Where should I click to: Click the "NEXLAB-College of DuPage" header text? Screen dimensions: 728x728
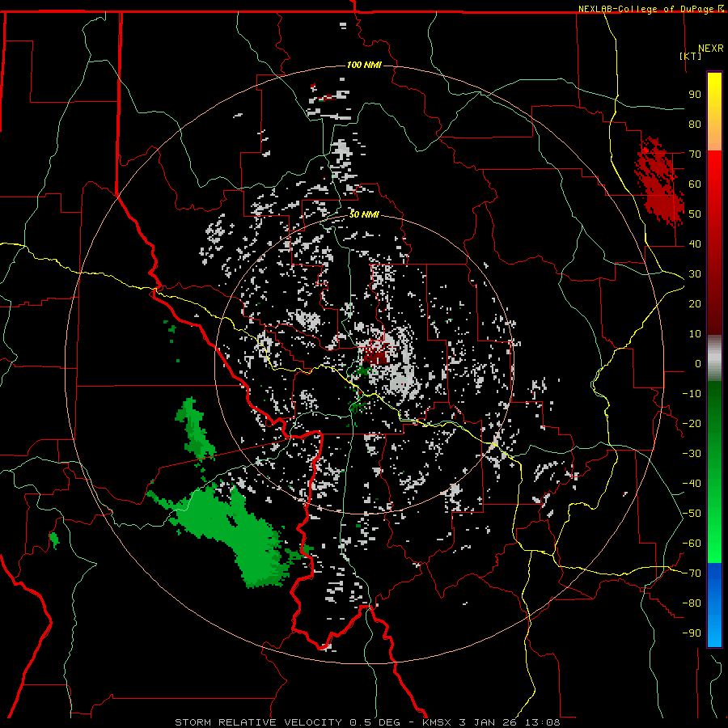pyautogui.click(x=647, y=9)
